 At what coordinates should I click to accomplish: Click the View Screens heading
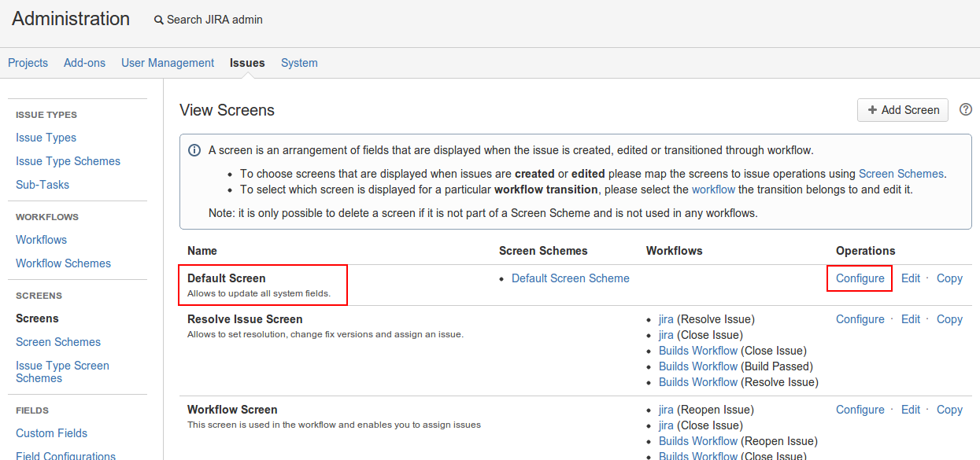point(227,110)
